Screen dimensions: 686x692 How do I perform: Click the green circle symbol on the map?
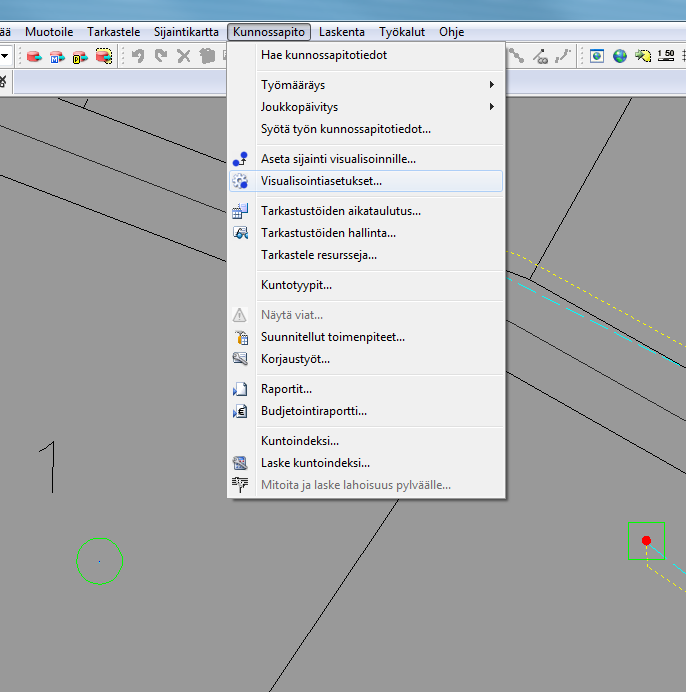coord(99,561)
